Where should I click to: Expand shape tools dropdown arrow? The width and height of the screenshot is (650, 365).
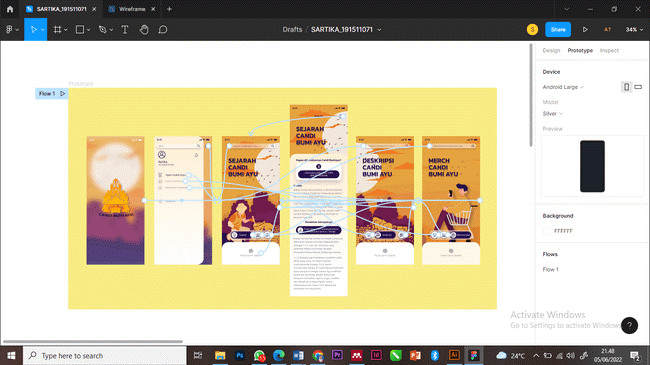pos(88,30)
